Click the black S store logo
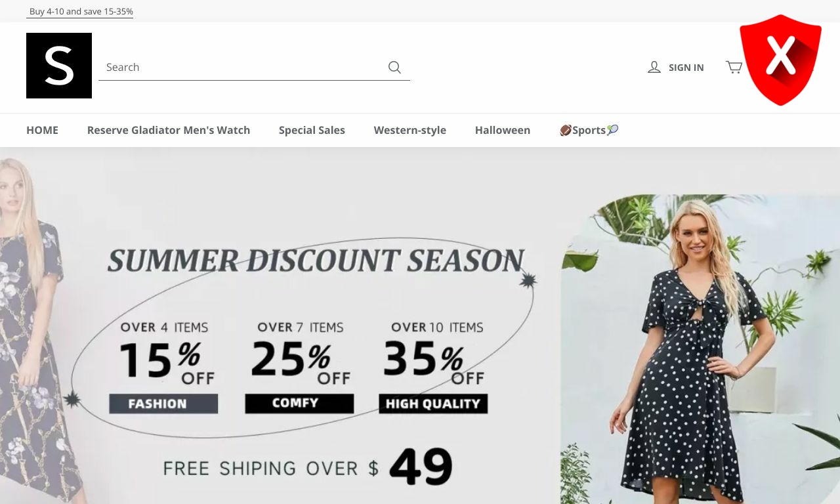This screenshot has height=504, width=840. [59, 66]
